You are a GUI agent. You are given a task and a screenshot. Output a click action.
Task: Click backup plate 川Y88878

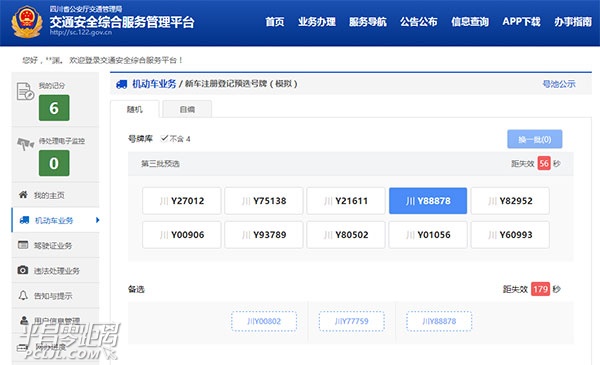(x=439, y=321)
